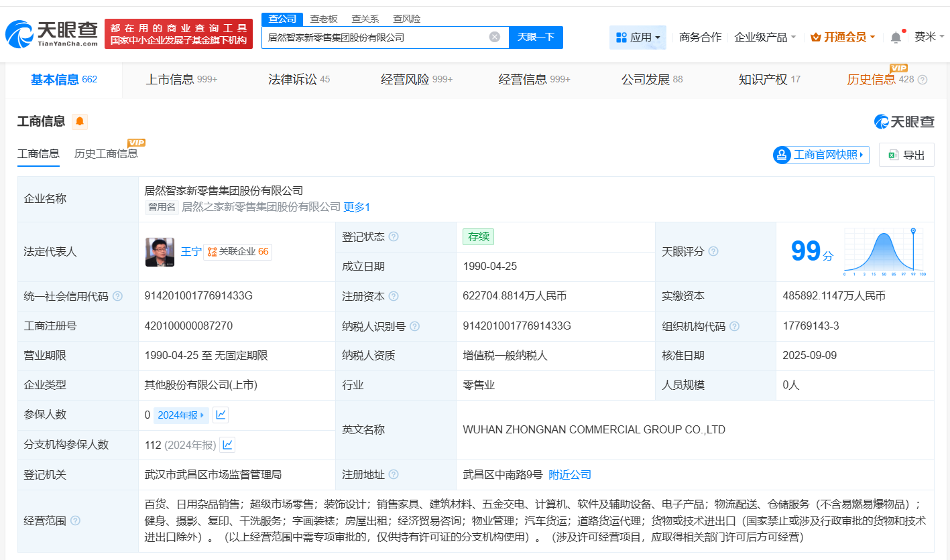Open the notification bell in top toolbar
Screen dimensions: 950x560
pos(895,38)
